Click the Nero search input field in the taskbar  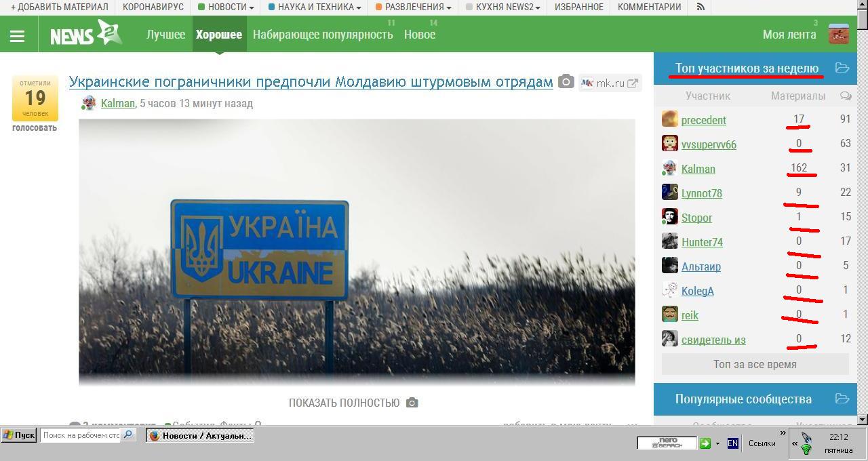[667, 443]
